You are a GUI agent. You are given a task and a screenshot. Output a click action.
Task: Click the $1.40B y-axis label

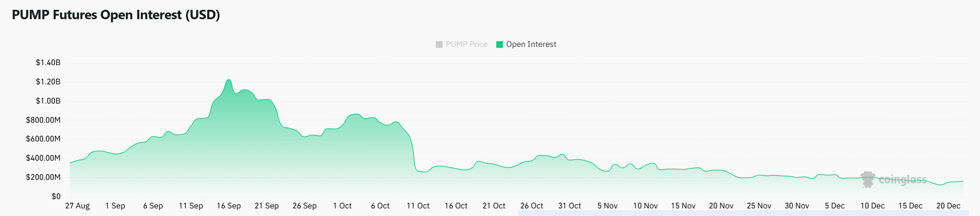(x=48, y=62)
